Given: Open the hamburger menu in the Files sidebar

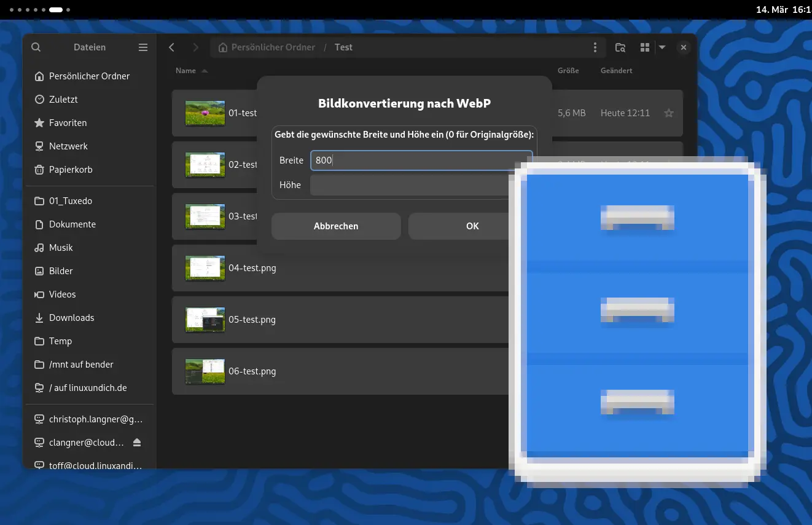Looking at the screenshot, I should [x=142, y=47].
